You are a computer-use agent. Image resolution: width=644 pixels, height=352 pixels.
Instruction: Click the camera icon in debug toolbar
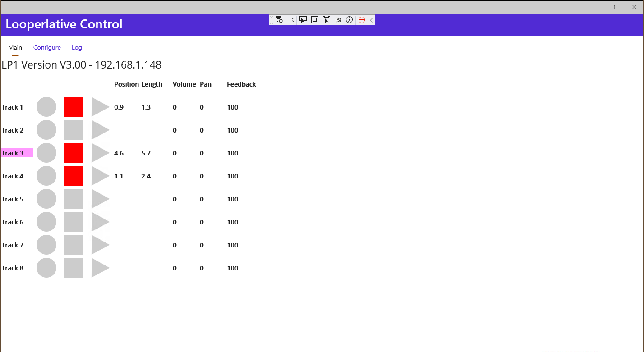pos(290,20)
